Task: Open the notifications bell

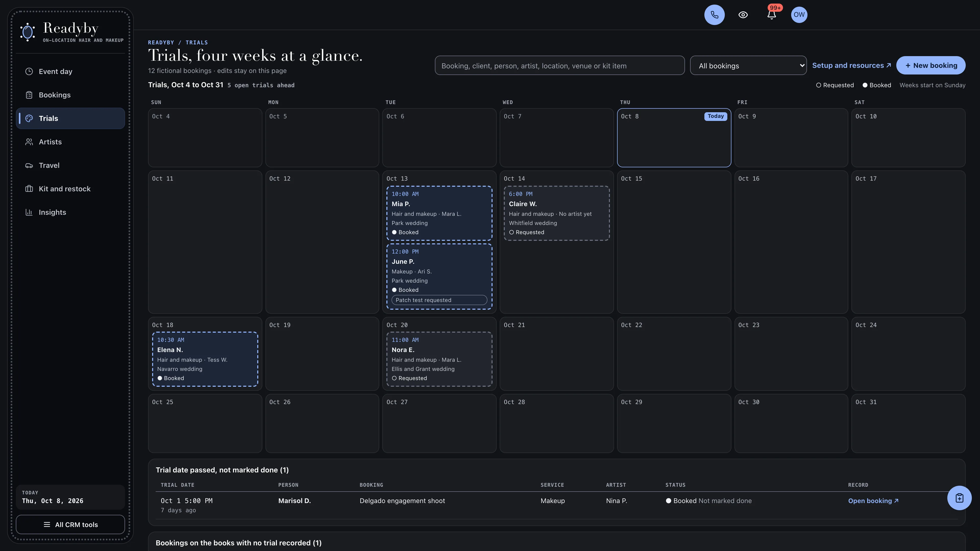Action: click(771, 15)
